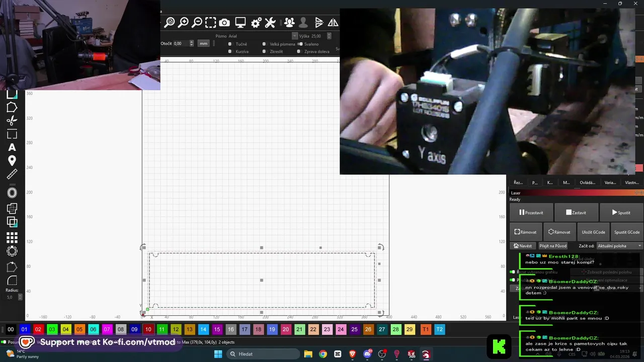
Task: Click the Grid Array tool icon
Action: (x=12, y=237)
